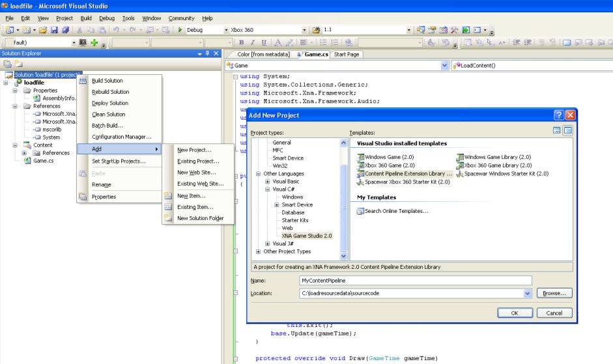Click Cancel in Add New Project dialog
Viewport: 613px width, 364px height.
554,313
